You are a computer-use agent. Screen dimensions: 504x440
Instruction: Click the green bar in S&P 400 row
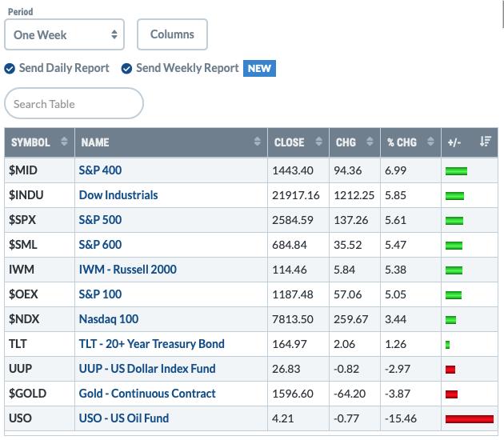click(456, 171)
